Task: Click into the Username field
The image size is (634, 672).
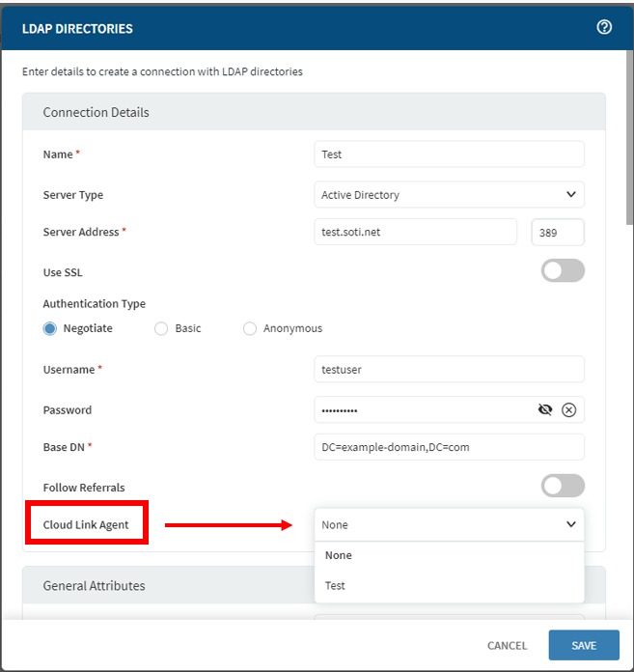Action: [449, 369]
